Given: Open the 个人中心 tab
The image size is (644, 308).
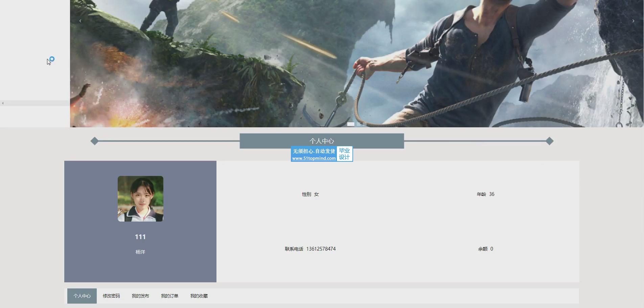Looking at the screenshot, I should [x=82, y=296].
